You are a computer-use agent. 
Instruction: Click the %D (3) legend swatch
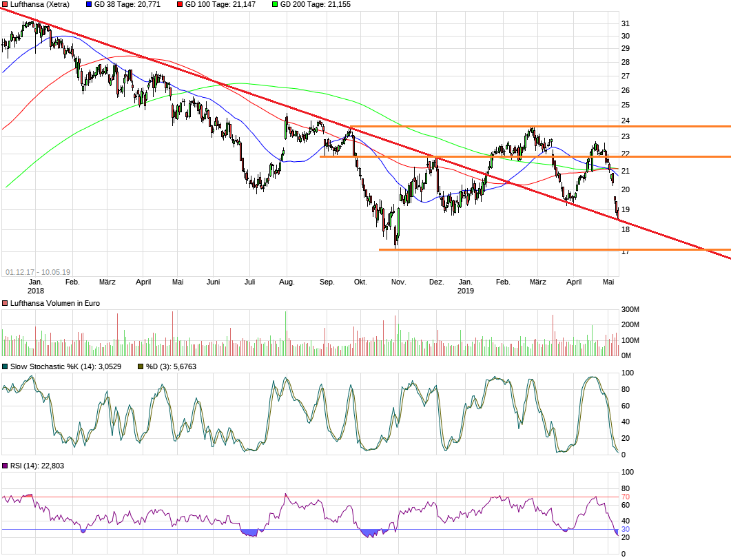(141, 366)
